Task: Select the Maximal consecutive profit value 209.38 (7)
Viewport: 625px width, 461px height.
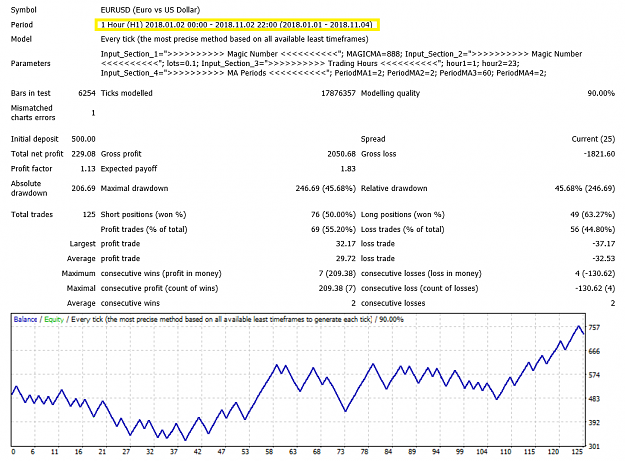Action: [337, 288]
